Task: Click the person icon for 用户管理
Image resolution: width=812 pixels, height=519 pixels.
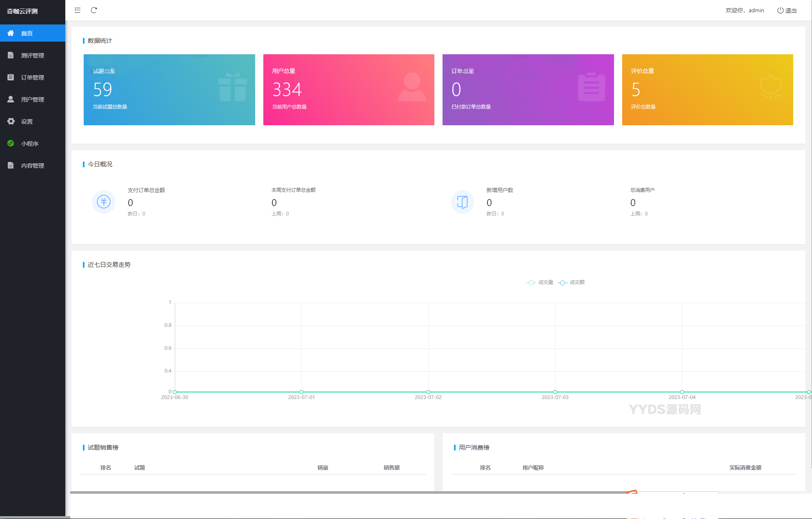Action: pyautogui.click(x=11, y=99)
